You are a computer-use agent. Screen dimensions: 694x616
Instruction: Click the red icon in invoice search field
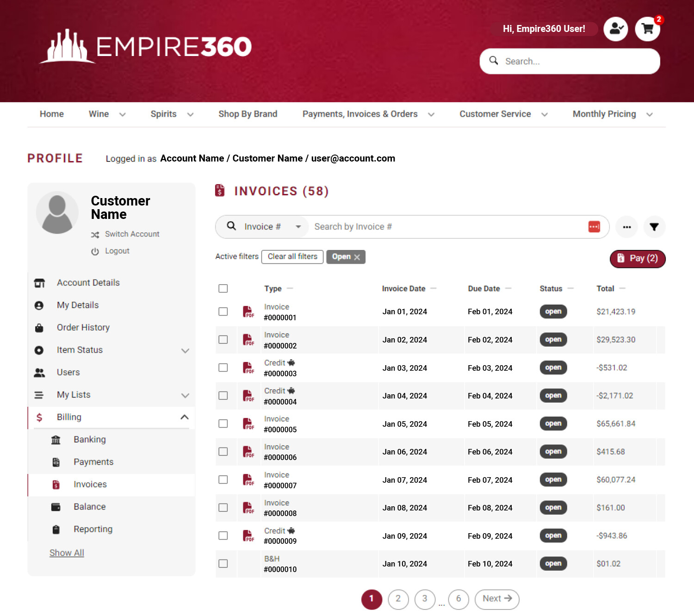click(x=594, y=227)
